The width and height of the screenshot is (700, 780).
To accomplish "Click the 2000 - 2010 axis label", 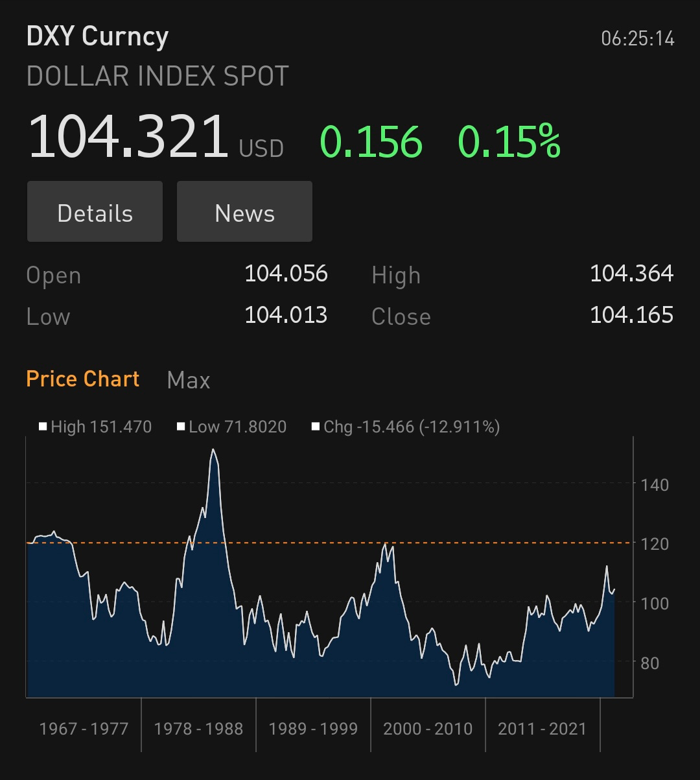I will (x=428, y=729).
